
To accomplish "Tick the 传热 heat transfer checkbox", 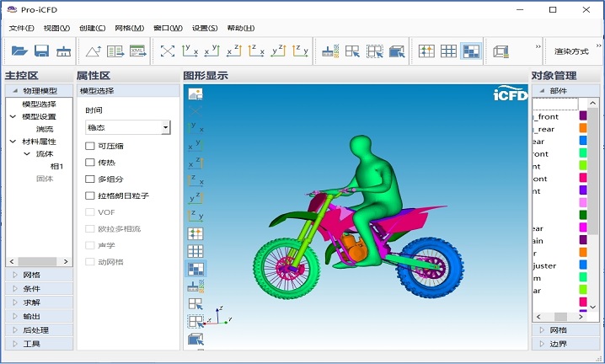I will (x=90, y=163).
